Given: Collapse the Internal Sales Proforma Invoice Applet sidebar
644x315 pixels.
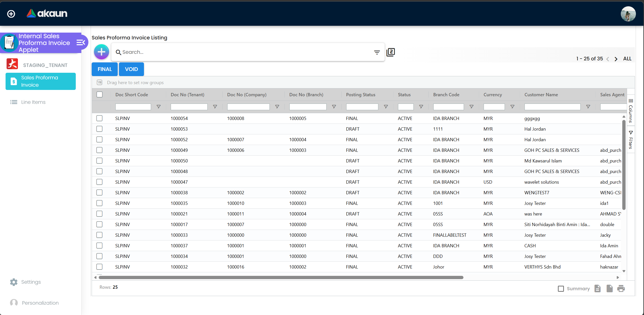Looking at the screenshot, I should 80,42.
